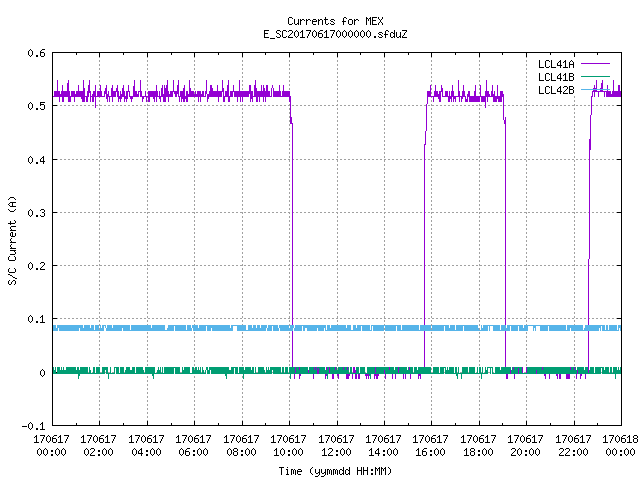Click the purple current rise after 22:30
Image resolution: width=640 pixels, height=480 pixels.
click(x=589, y=245)
